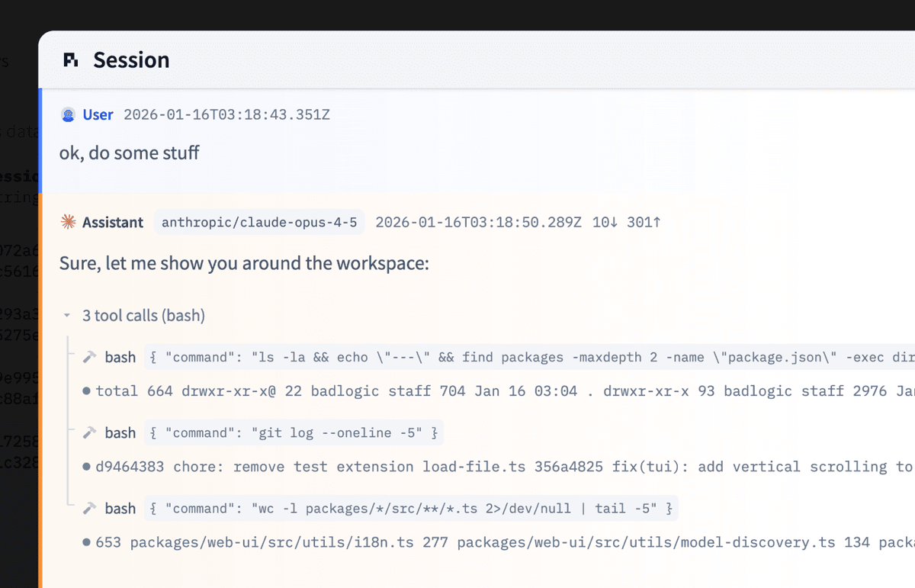Image resolution: width=915 pixels, height=588 pixels.
Task: Click the 3 tool calls (bash) label
Action: [x=142, y=315]
